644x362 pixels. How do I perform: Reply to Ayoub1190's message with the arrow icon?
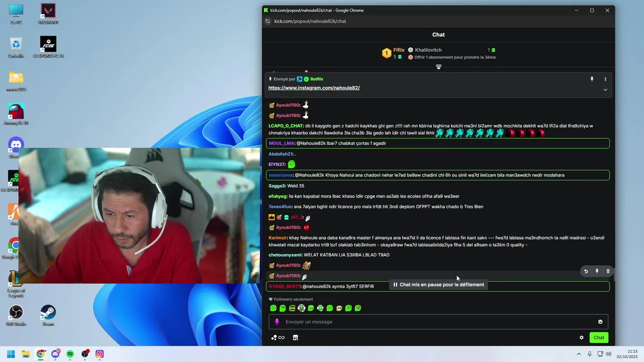[x=586, y=271]
